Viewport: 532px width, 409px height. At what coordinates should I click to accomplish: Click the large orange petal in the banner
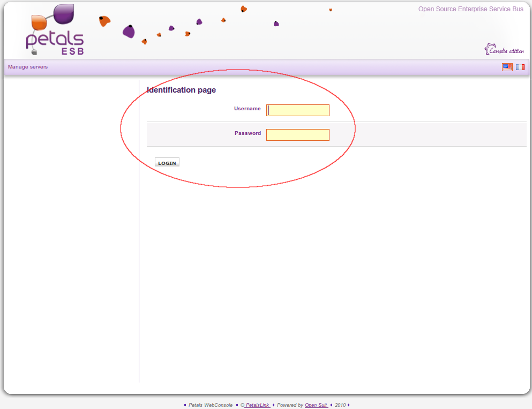click(x=104, y=21)
